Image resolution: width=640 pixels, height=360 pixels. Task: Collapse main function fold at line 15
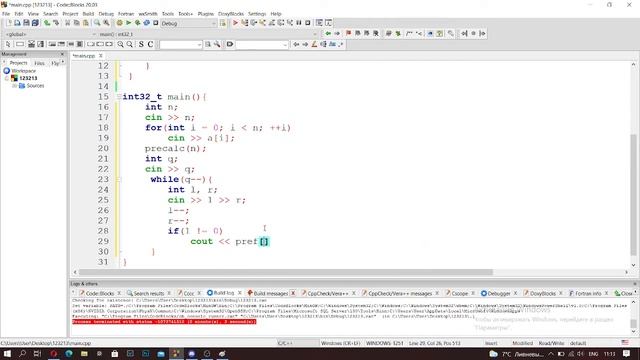[x=119, y=97]
